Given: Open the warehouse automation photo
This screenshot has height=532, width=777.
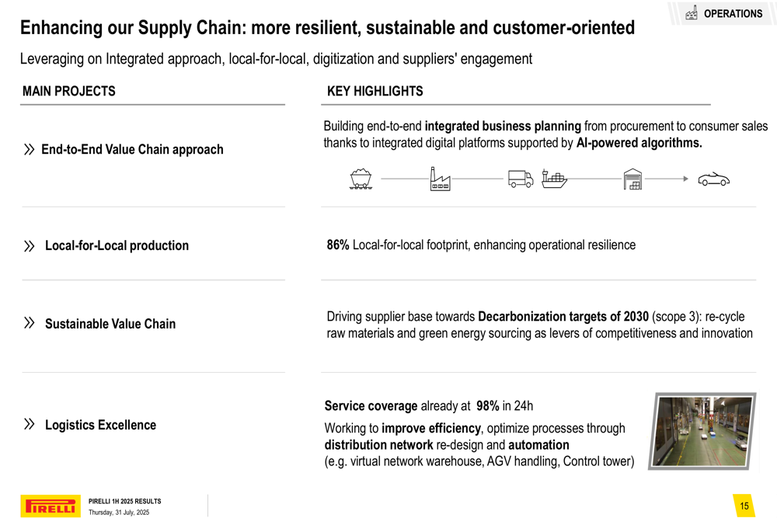Looking at the screenshot, I should click(702, 431).
